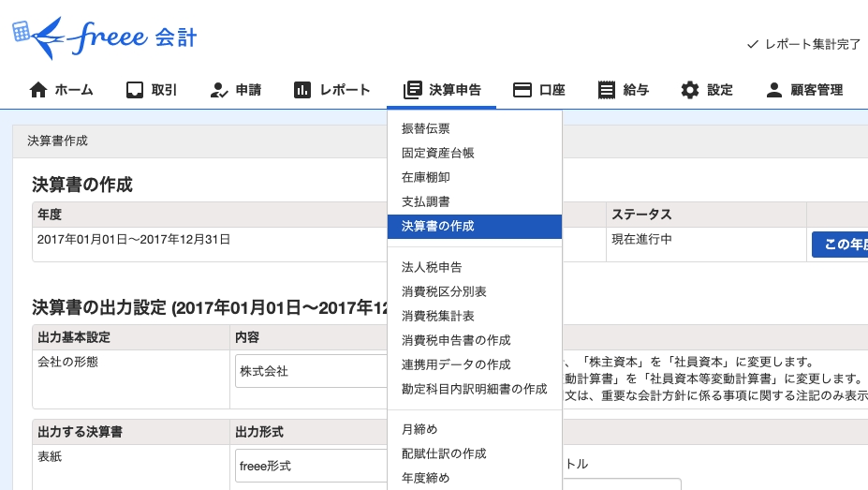868x490 pixels.
Task: Click the 給与 list icon
Action: click(x=606, y=90)
